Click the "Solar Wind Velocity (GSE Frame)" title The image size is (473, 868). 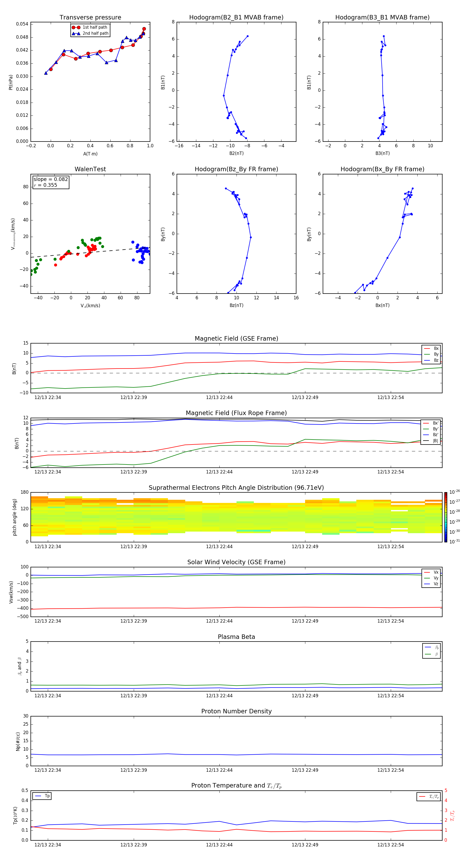click(x=236, y=562)
